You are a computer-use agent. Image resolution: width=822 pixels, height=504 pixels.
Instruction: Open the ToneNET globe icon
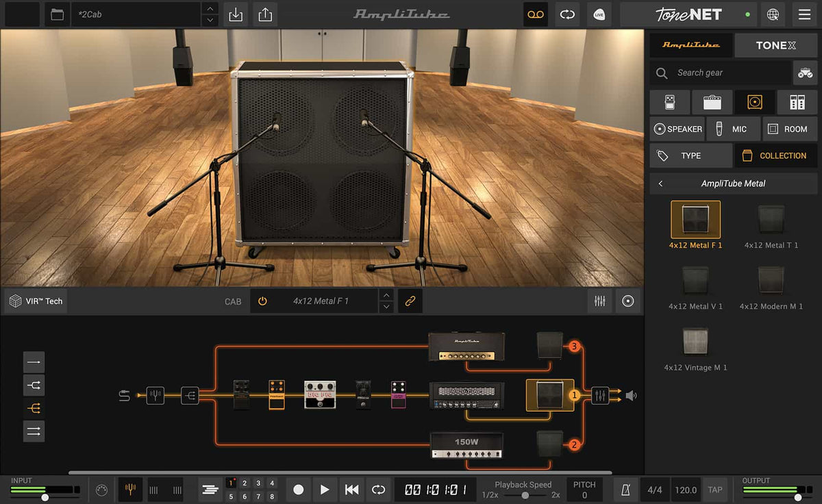773,14
